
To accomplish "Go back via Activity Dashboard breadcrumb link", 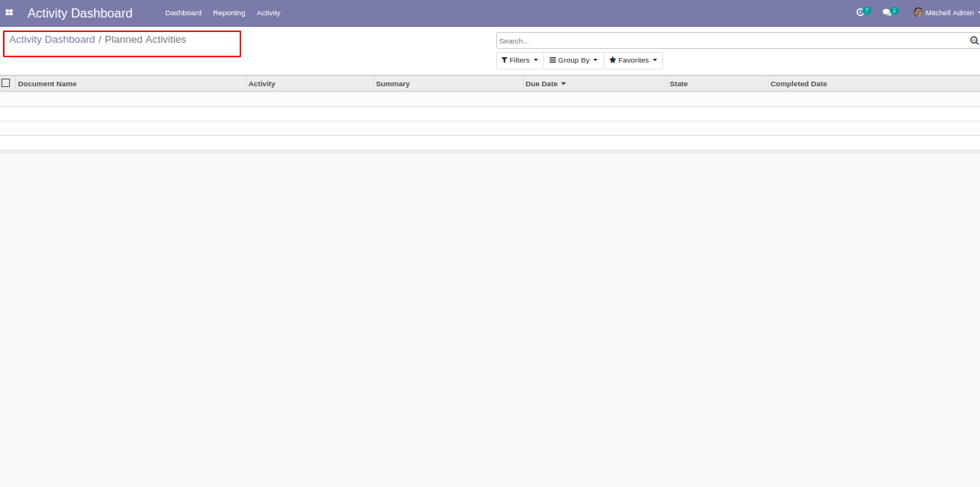I will coord(52,40).
